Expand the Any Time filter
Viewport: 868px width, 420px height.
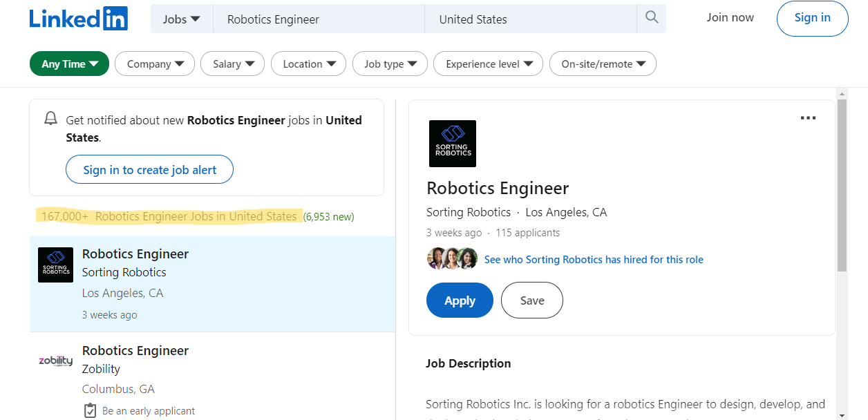click(x=69, y=64)
